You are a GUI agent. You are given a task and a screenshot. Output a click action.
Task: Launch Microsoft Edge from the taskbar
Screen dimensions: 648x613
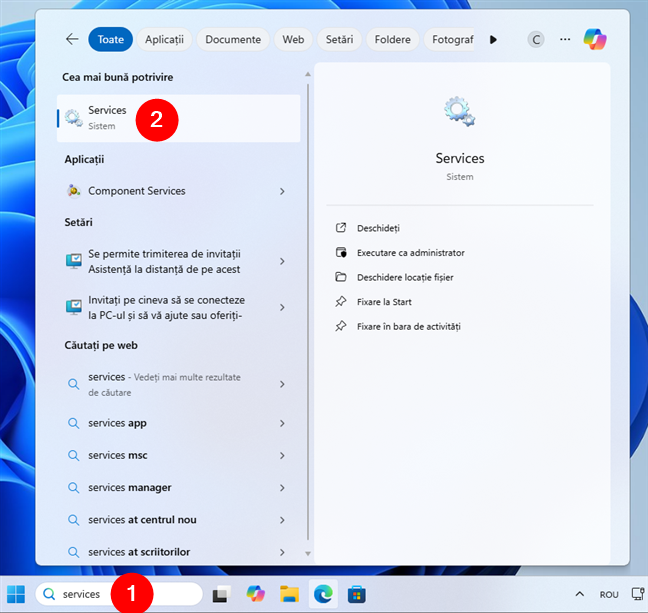(x=323, y=594)
